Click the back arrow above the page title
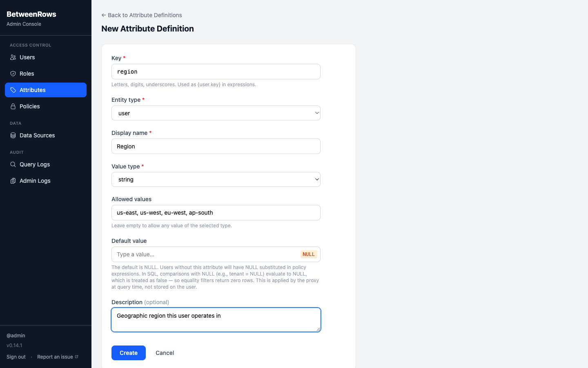588x368 pixels. click(103, 15)
